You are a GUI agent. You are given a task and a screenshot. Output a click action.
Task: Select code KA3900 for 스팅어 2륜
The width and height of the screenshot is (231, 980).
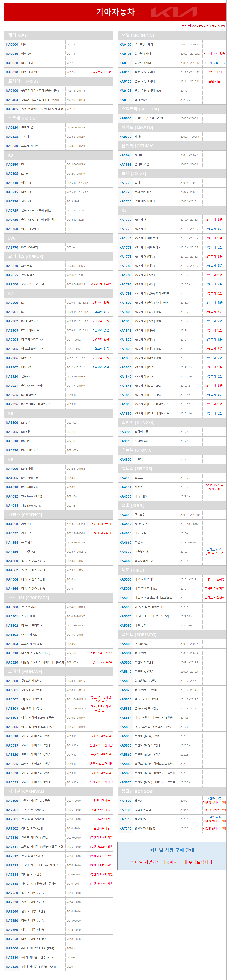pyautogui.click(x=125, y=432)
